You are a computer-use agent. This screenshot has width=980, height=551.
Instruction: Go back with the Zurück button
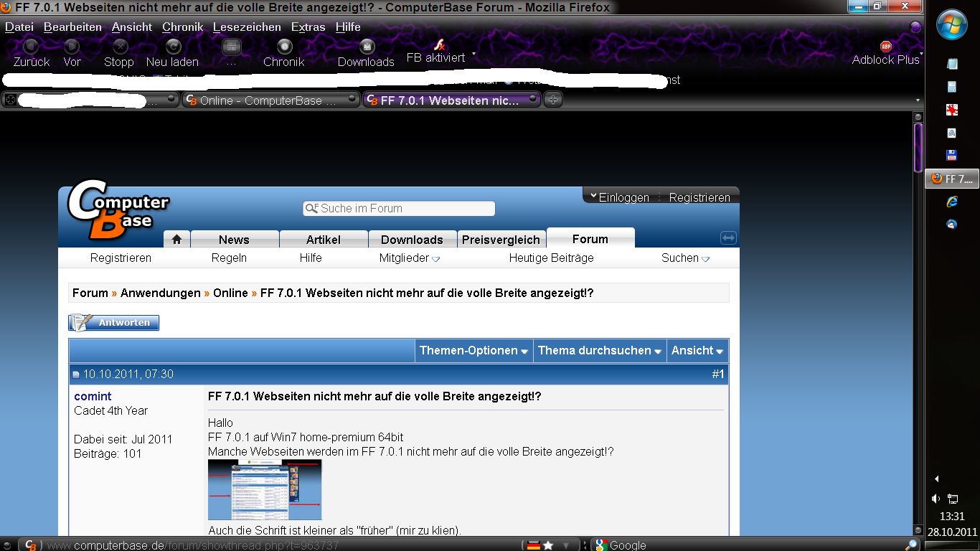pyautogui.click(x=31, y=54)
